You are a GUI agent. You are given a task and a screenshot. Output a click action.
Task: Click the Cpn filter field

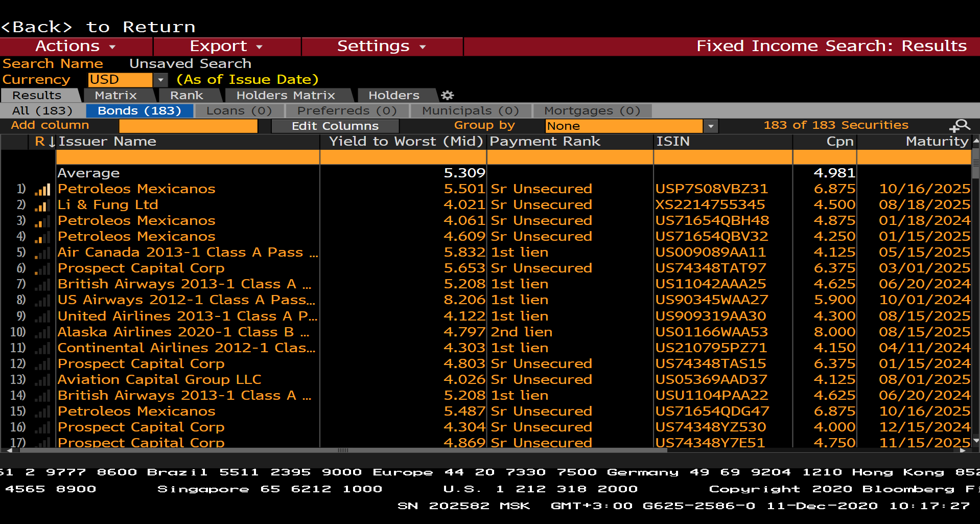point(825,157)
